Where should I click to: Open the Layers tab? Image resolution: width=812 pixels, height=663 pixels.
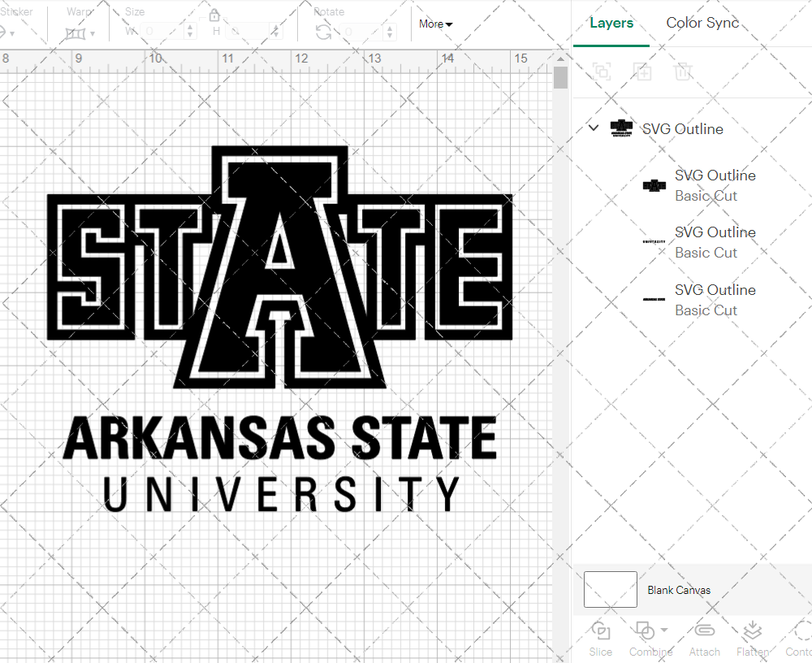click(611, 23)
